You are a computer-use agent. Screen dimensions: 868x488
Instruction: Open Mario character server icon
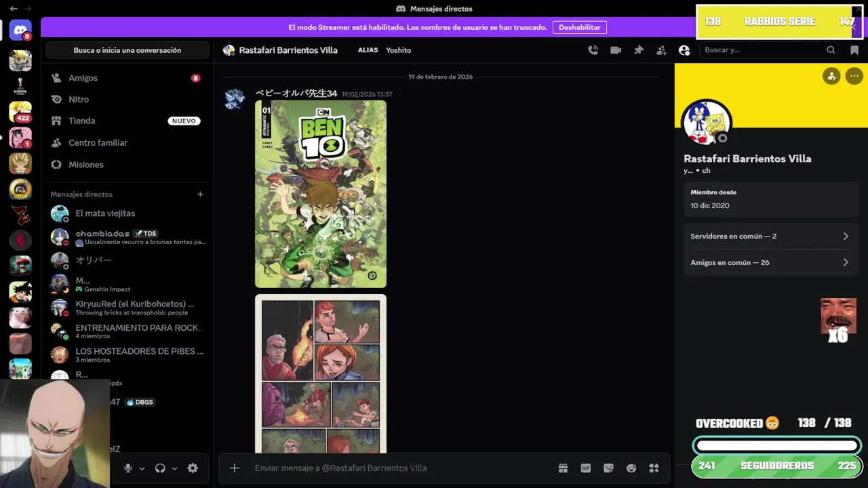coord(20,266)
